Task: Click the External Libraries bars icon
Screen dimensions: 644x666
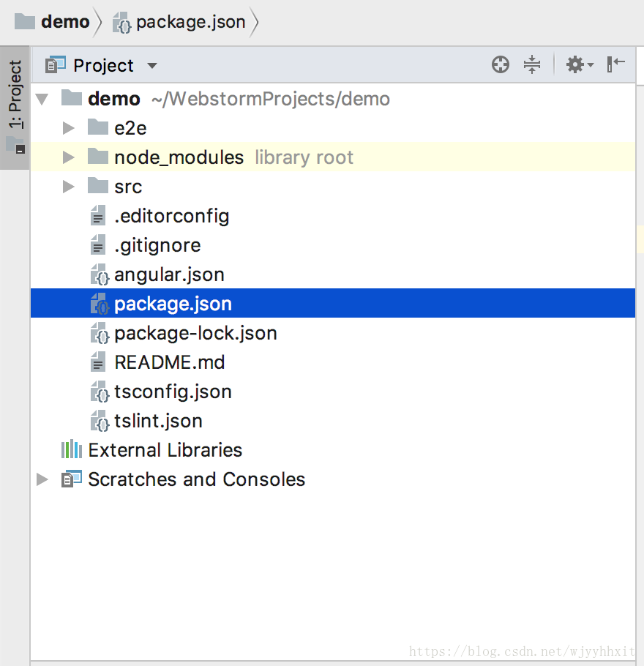Action: coord(72,449)
